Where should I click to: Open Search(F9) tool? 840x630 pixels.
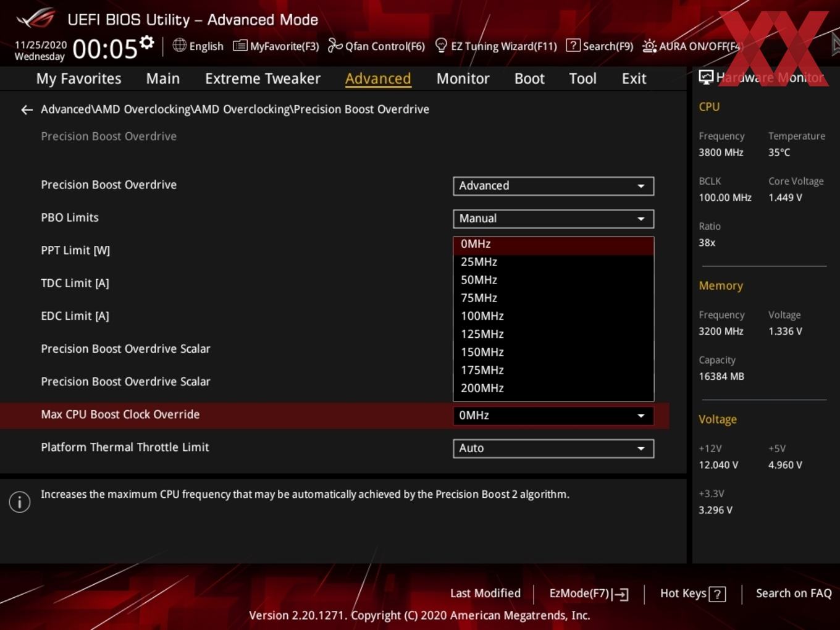coord(600,46)
